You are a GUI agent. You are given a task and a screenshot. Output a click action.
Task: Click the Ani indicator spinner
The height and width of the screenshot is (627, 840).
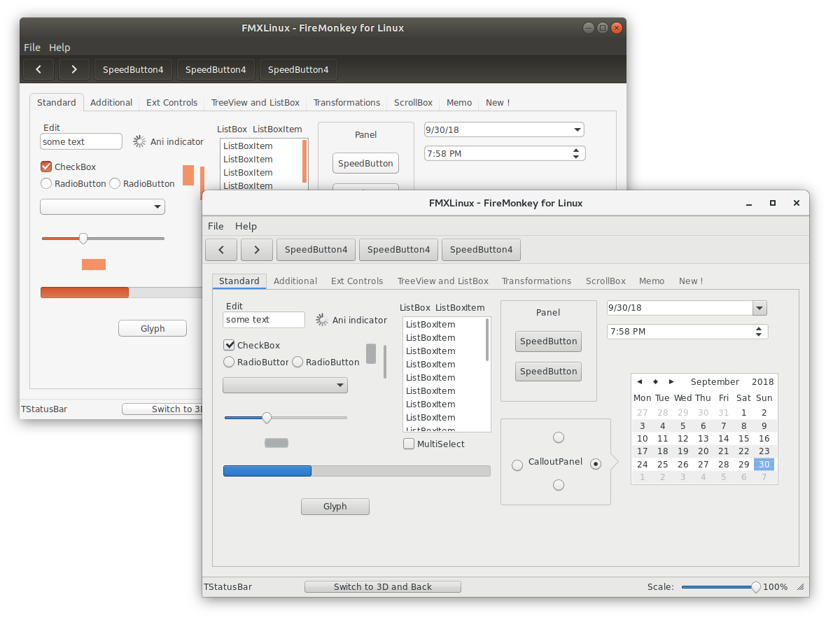pos(322,320)
